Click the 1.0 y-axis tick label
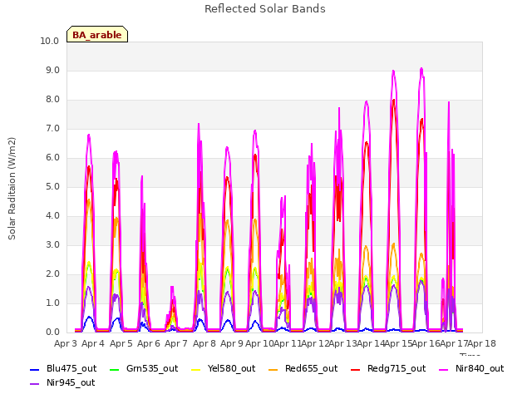 [52, 303]
